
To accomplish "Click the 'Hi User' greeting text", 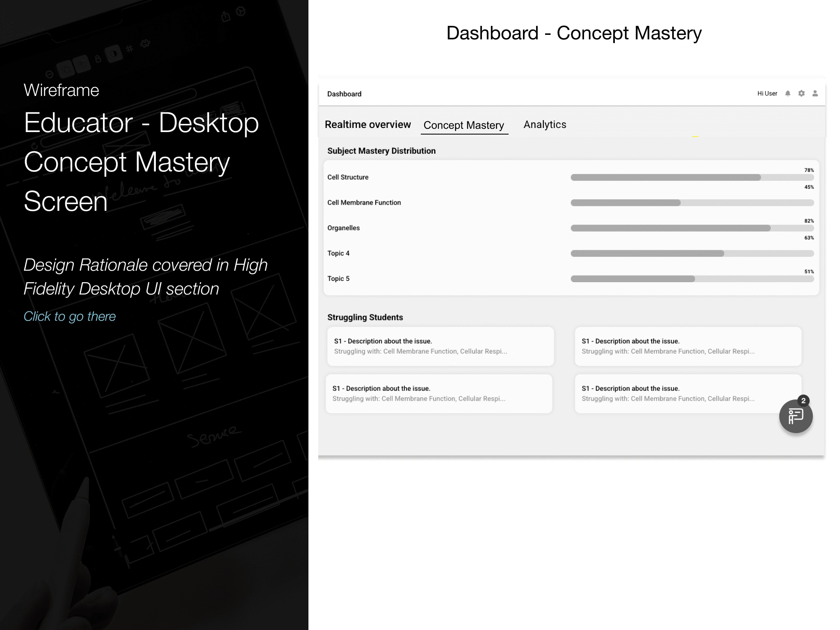I will coord(767,94).
